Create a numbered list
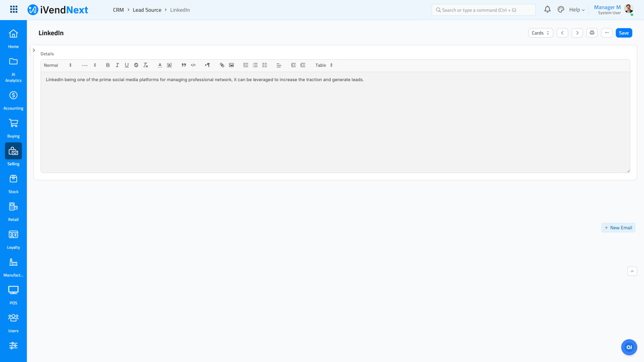Screen dimensions: 644x362 click(246, 65)
